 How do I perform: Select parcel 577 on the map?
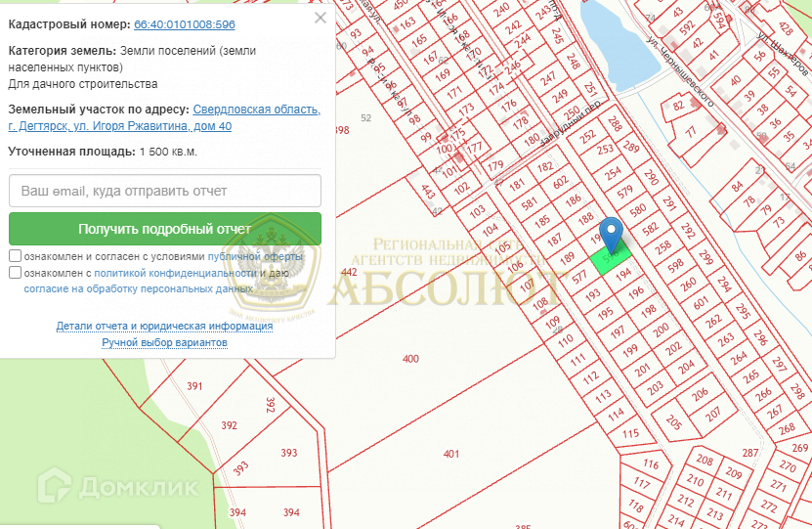(580, 277)
